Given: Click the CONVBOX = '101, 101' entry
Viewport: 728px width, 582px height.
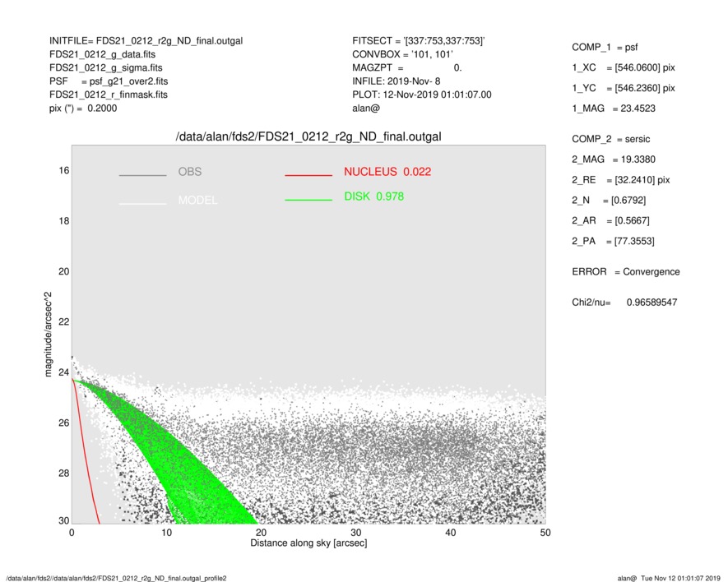Looking at the screenshot, I should tap(402, 54).
